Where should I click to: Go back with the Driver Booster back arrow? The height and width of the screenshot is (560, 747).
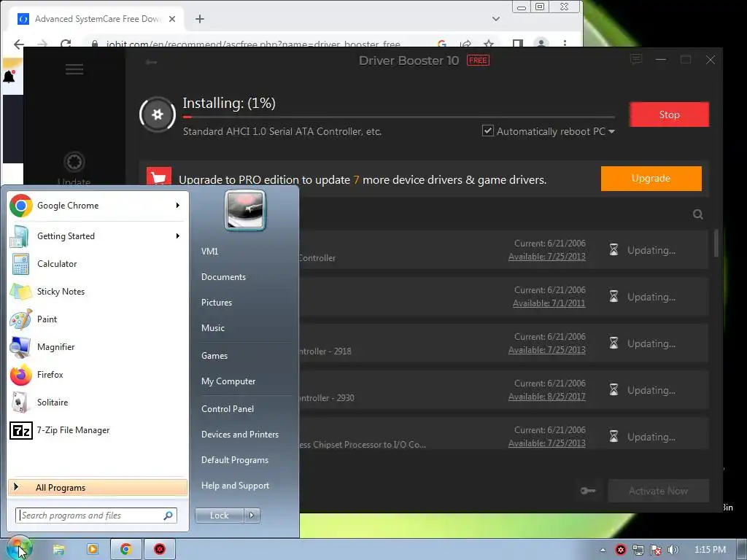151,62
